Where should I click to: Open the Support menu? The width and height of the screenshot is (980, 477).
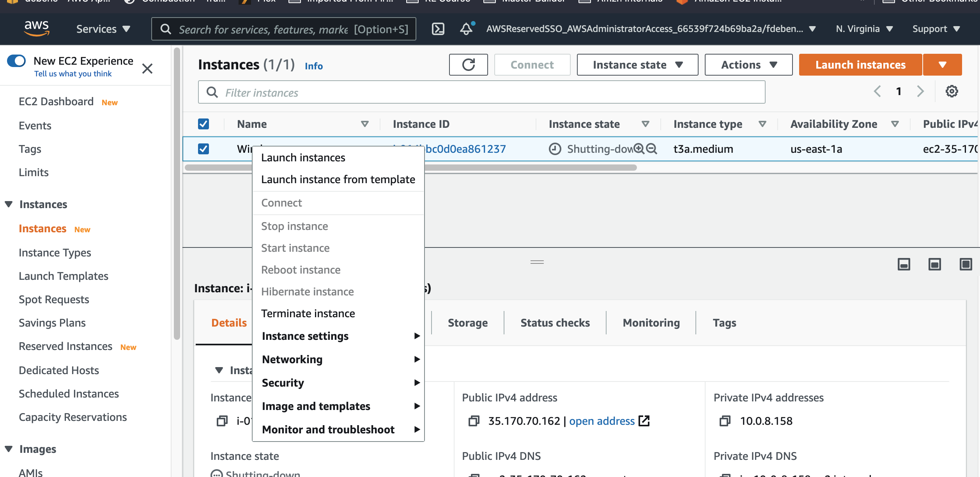936,29
